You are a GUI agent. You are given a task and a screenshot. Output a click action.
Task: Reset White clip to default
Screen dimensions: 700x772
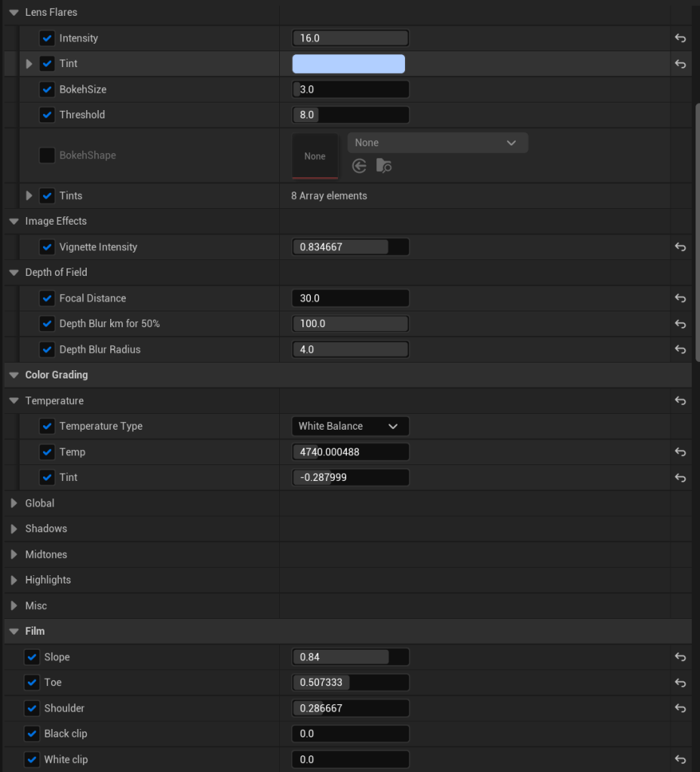pyautogui.click(x=680, y=760)
